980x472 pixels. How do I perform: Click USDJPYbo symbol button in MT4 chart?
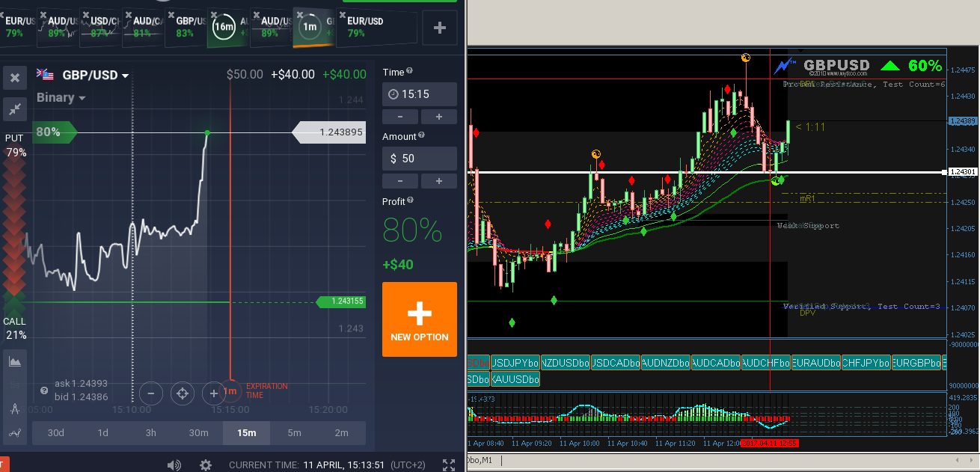[x=515, y=363]
